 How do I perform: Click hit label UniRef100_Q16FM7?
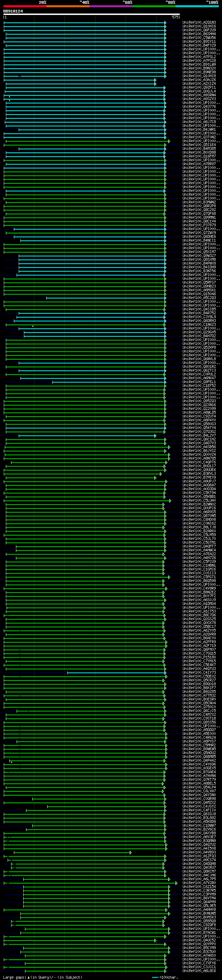pos(199,156)
